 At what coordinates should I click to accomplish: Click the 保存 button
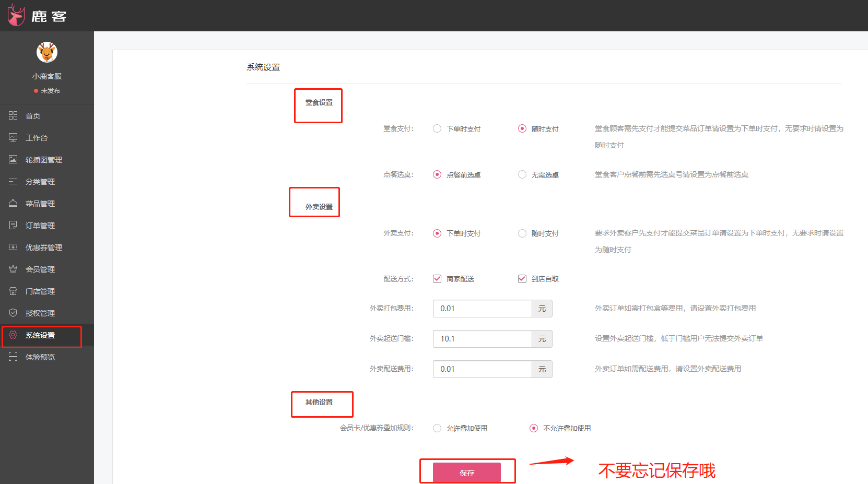[467, 473]
